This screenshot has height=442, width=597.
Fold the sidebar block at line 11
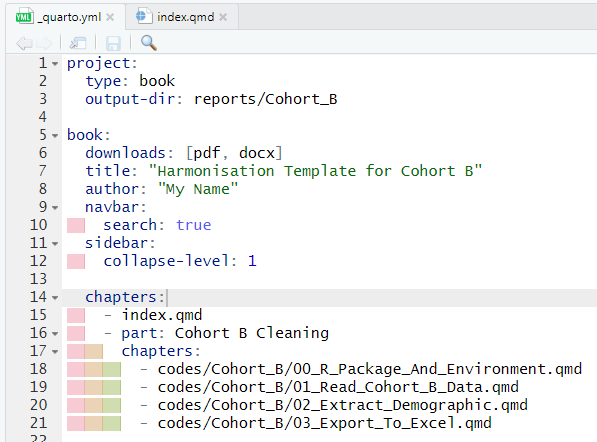[x=55, y=244]
